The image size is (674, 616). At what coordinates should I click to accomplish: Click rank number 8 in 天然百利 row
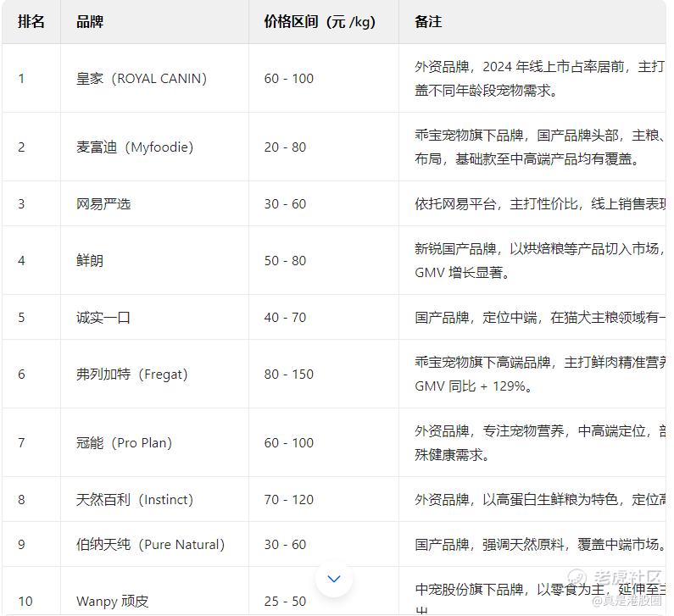(21, 500)
